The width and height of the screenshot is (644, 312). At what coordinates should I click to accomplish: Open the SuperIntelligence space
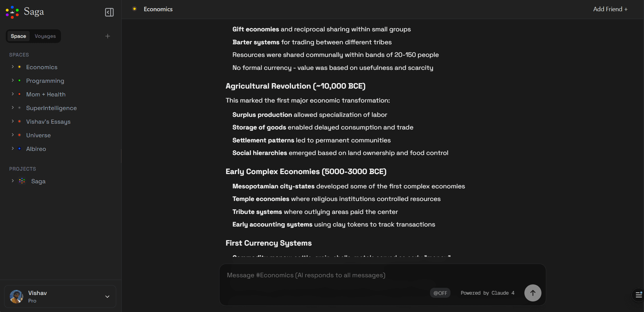pyautogui.click(x=51, y=108)
